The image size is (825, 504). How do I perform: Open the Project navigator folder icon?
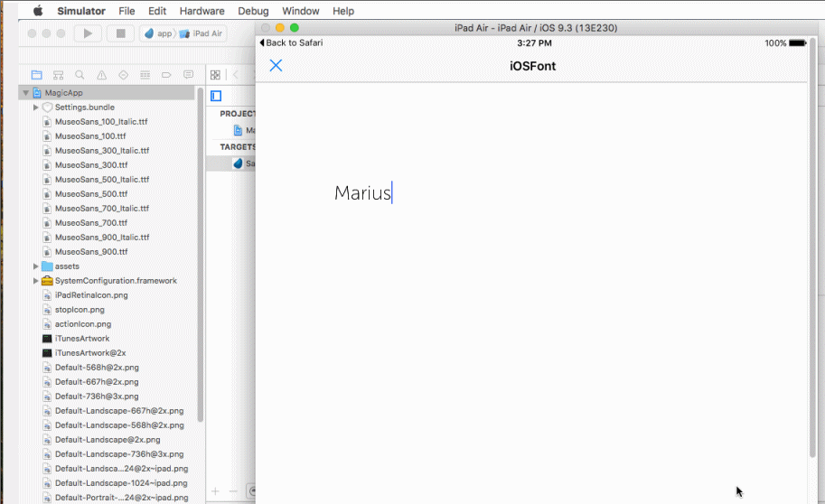[x=37, y=74]
